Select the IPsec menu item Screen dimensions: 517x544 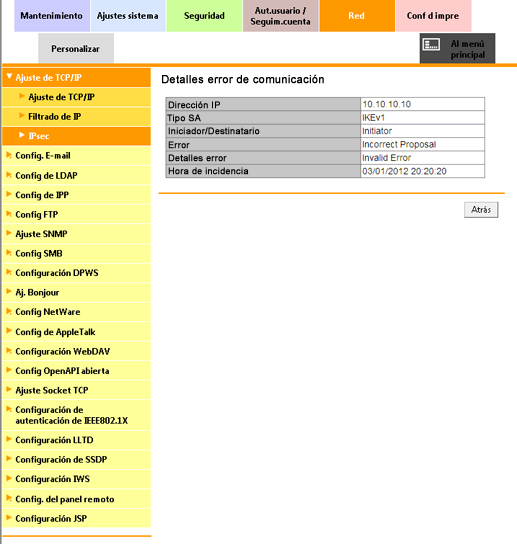pos(76,136)
